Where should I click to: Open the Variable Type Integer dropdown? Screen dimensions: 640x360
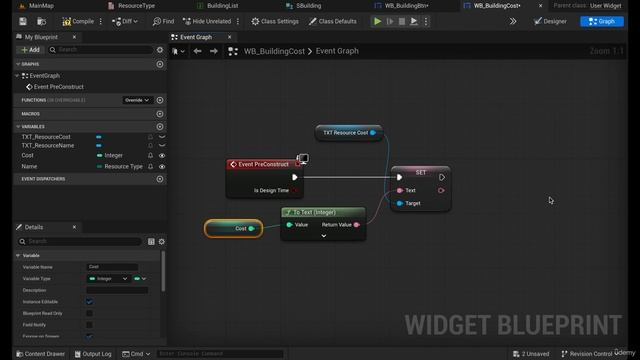tap(109, 279)
